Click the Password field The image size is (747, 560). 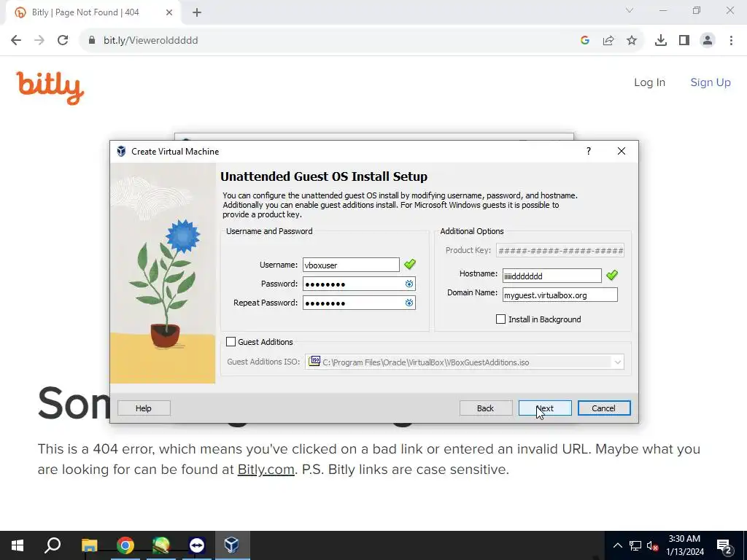(353, 284)
